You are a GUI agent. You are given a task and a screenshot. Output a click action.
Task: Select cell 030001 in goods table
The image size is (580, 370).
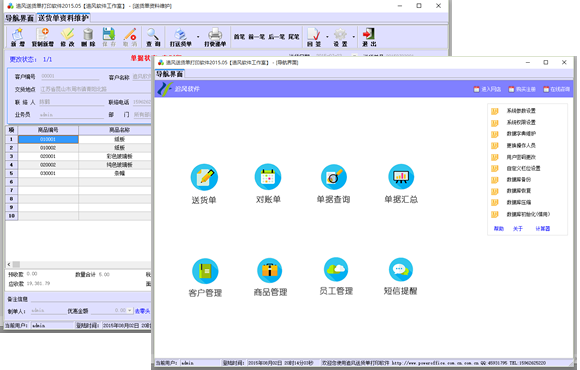pyautogui.click(x=48, y=173)
